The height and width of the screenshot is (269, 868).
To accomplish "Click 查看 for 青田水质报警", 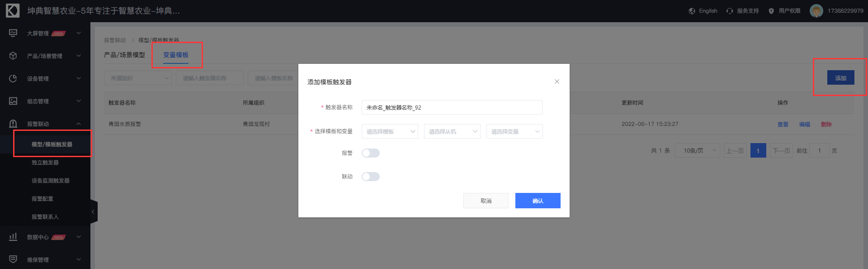I will (x=783, y=124).
